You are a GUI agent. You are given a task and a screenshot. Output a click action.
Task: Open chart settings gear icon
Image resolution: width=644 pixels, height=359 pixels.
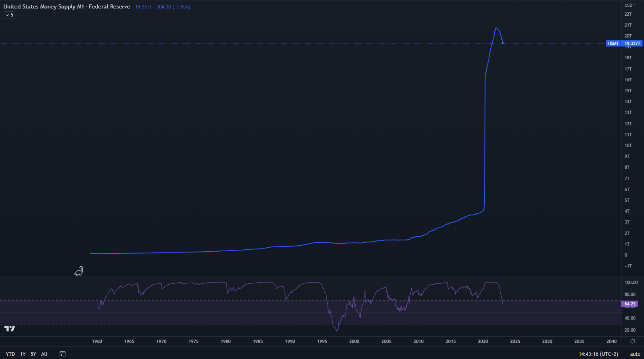[632, 341]
